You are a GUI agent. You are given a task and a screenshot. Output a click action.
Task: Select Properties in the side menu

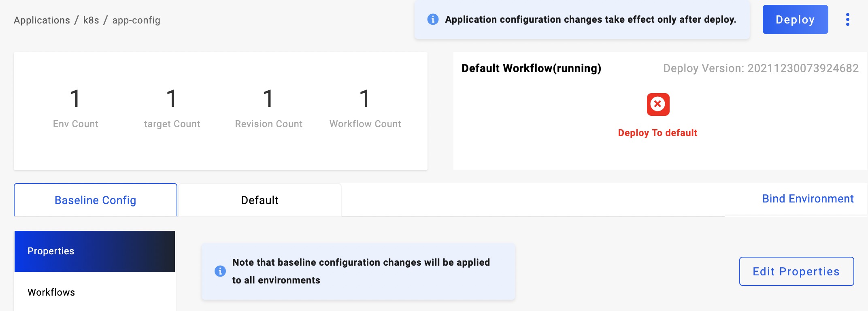click(95, 251)
